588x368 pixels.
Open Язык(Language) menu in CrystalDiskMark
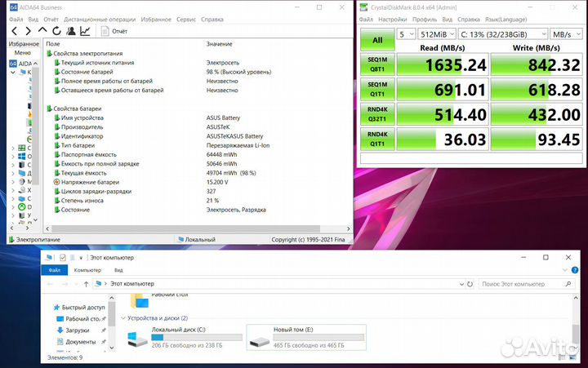pos(506,19)
